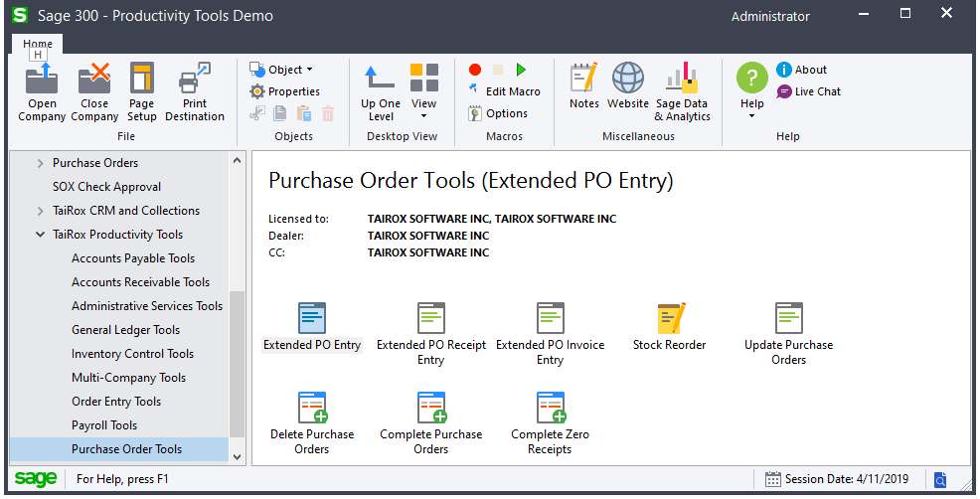Select Accounts Receivable Tools
This screenshot has height=499, width=980.
click(140, 281)
